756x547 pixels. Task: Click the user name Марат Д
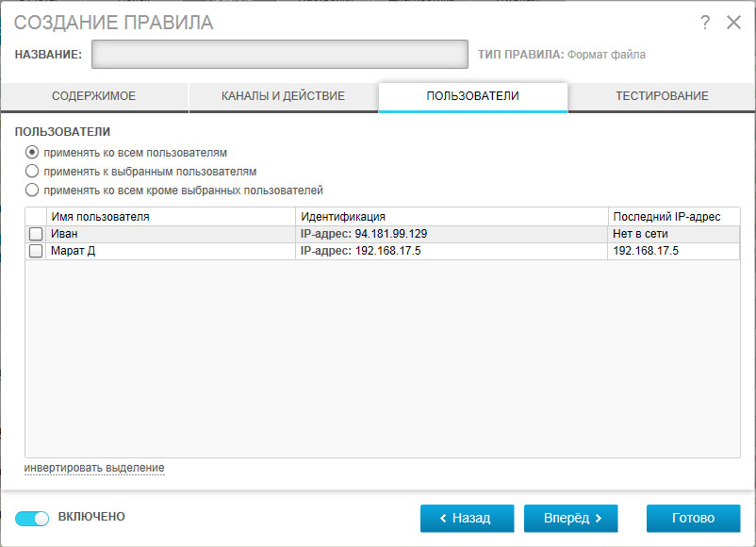pos(73,251)
